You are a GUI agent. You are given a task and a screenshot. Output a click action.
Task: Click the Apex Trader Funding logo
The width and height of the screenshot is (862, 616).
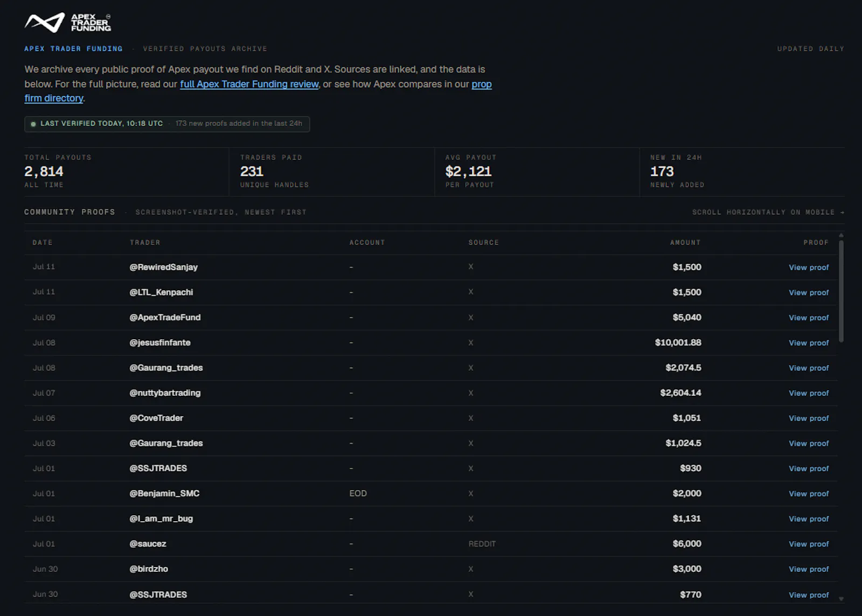[68, 22]
